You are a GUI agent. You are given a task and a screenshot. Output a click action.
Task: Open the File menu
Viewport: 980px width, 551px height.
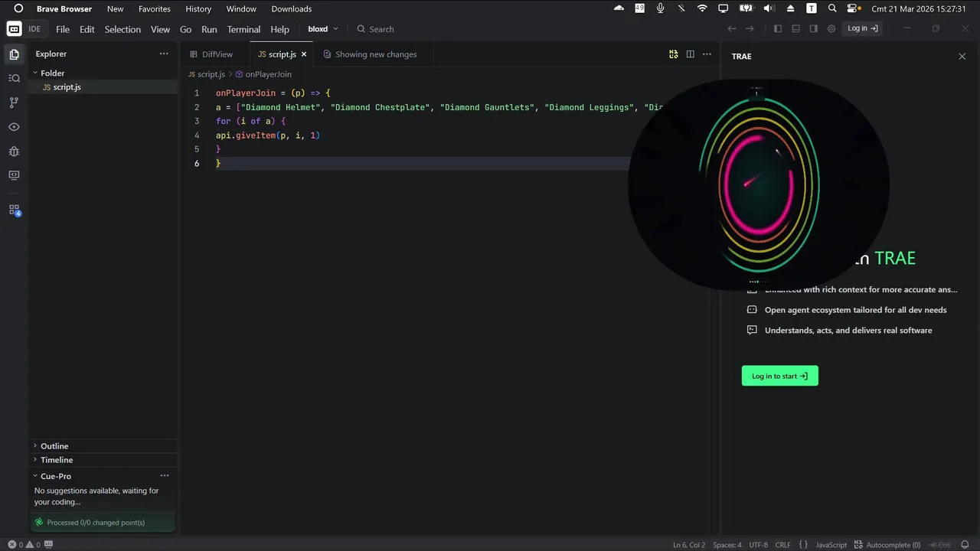click(x=63, y=29)
